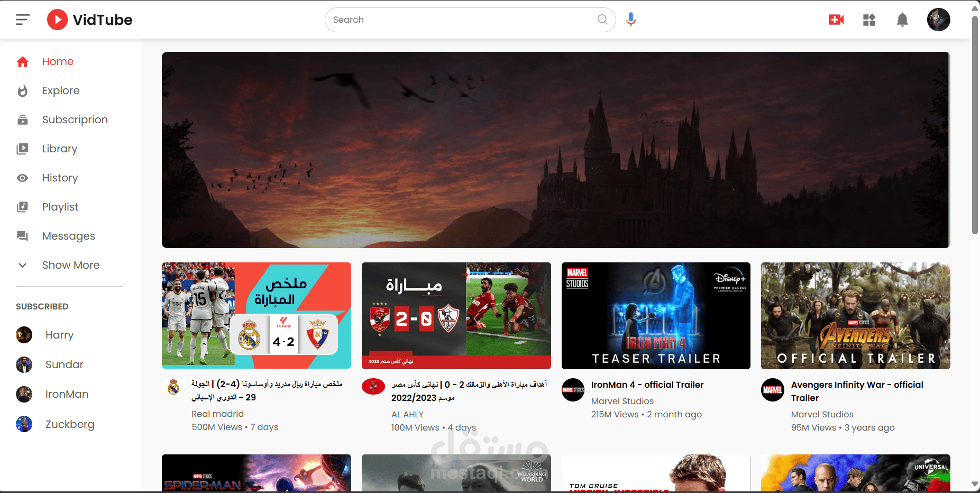
Task: Click the Subscription stack icon
Action: (x=22, y=120)
